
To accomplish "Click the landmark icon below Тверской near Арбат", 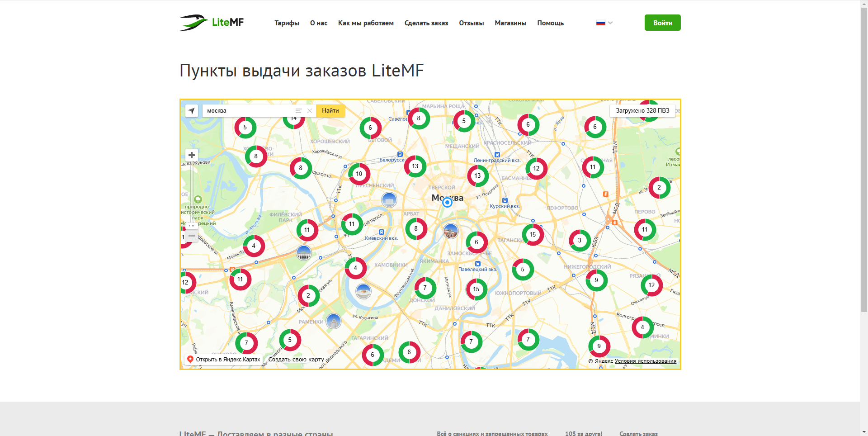I will point(389,199).
